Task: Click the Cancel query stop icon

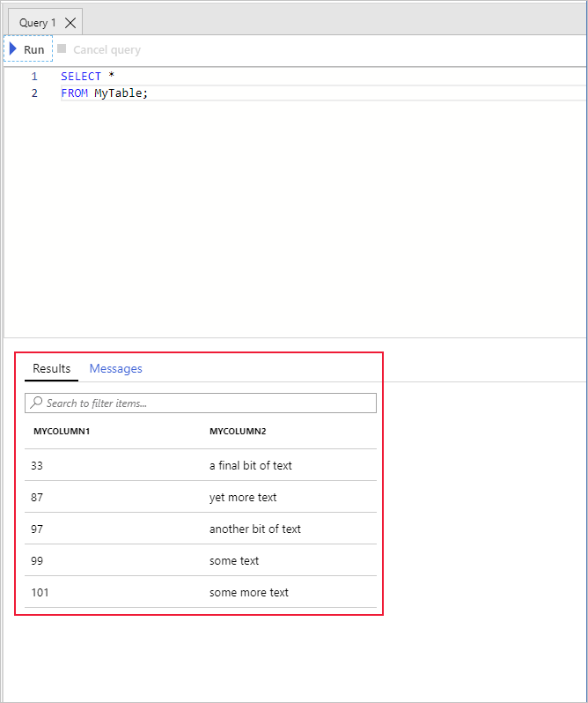Action: click(x=62, y=48)
